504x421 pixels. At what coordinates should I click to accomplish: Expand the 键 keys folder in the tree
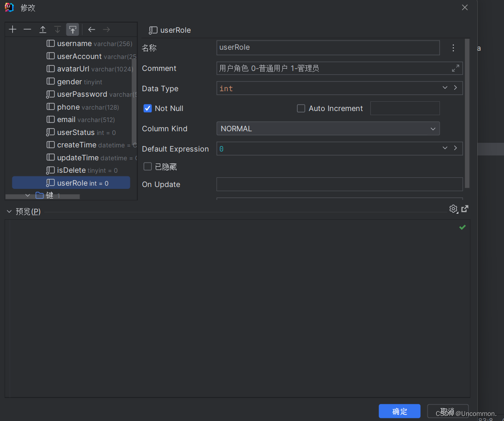tap(28, 195)
